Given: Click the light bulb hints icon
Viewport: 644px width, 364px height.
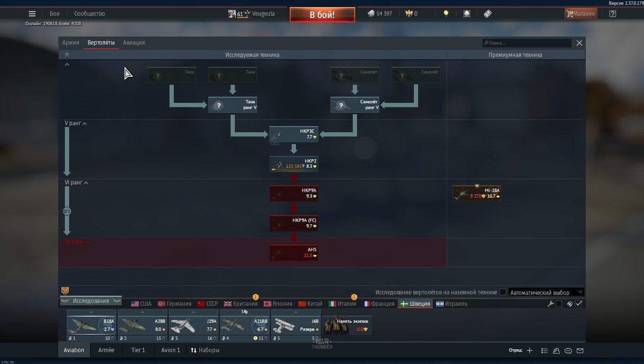Looking at the screenshot, I should (x=446, y=14).
